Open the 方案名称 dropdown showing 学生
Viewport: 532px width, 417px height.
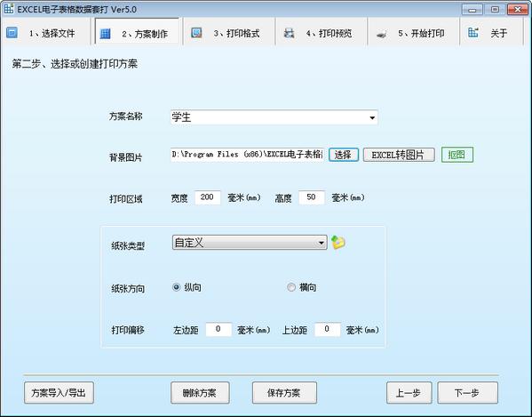coord(274,117)
